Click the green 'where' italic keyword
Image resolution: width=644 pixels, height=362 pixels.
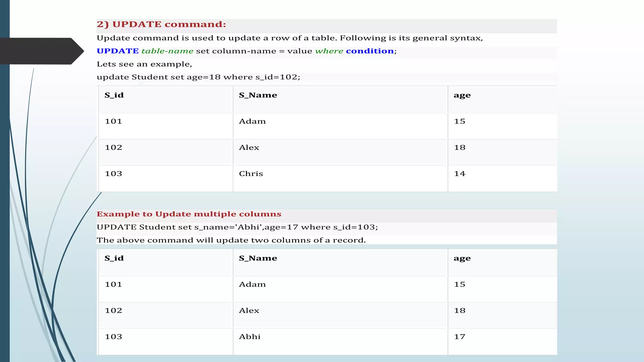point(329,51)
